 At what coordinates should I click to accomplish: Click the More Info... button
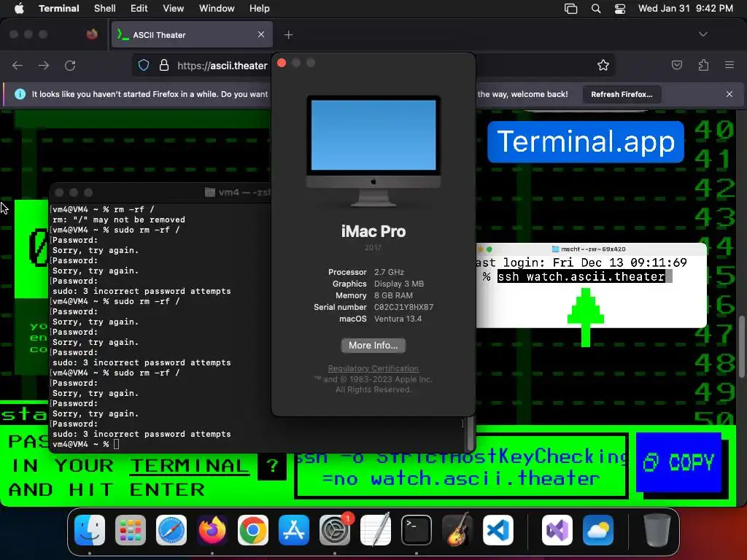[x=373, y=345]
